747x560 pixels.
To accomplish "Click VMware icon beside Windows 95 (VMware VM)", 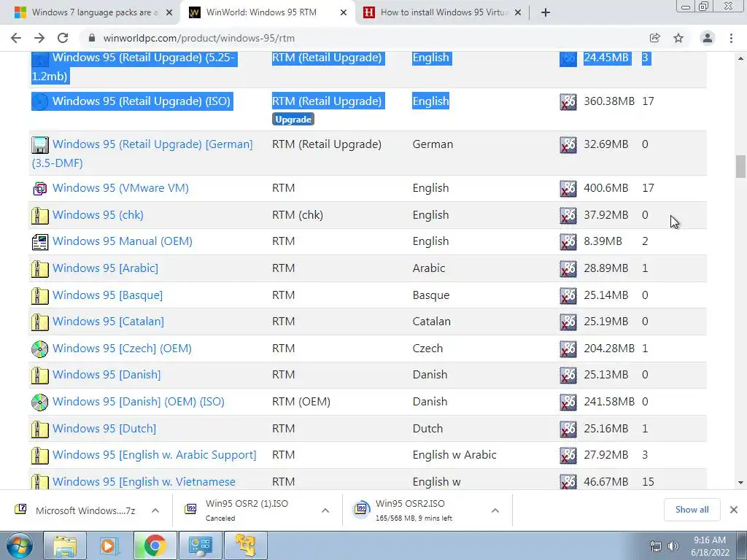I will click(40, 189).
